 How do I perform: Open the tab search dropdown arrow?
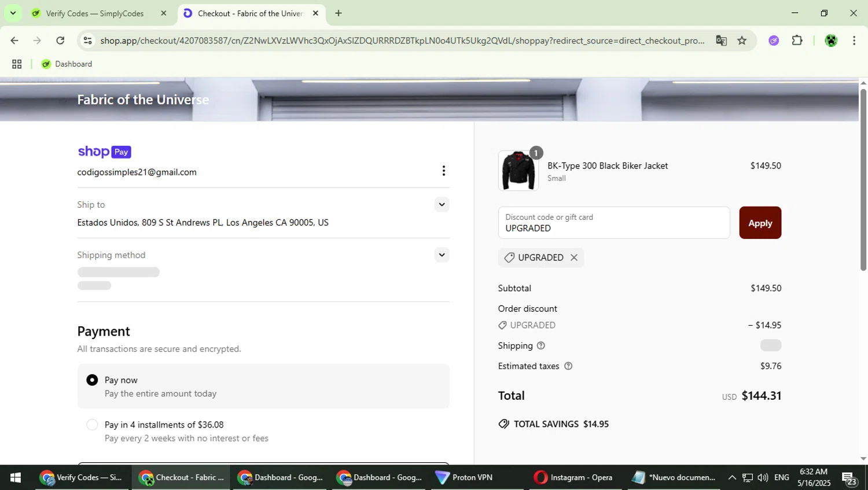click(13, 13)
